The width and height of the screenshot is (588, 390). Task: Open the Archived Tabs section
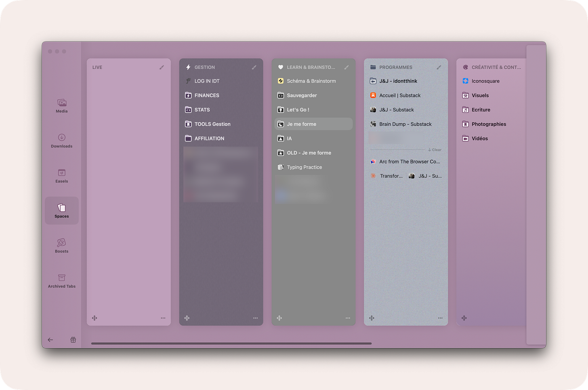tap(62, 281)
